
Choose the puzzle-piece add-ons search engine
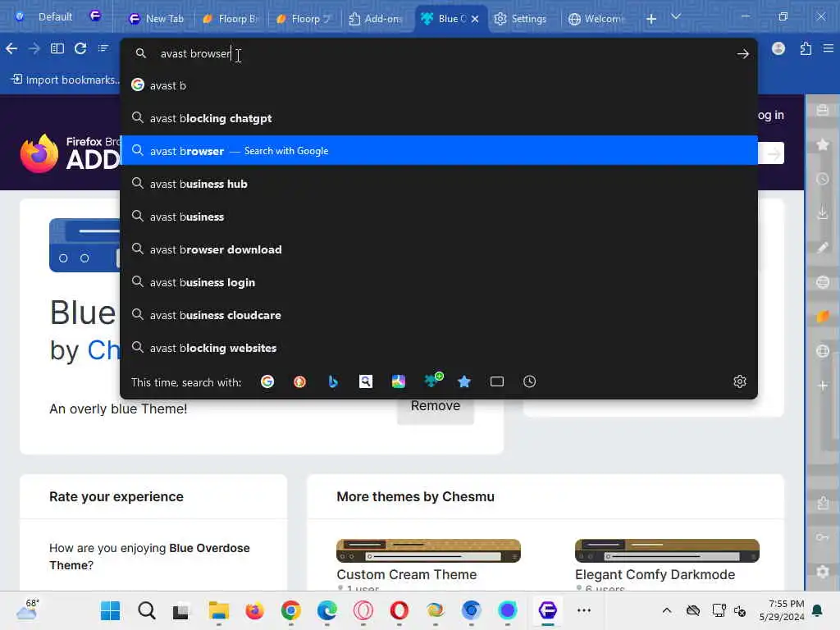(433, 381)
